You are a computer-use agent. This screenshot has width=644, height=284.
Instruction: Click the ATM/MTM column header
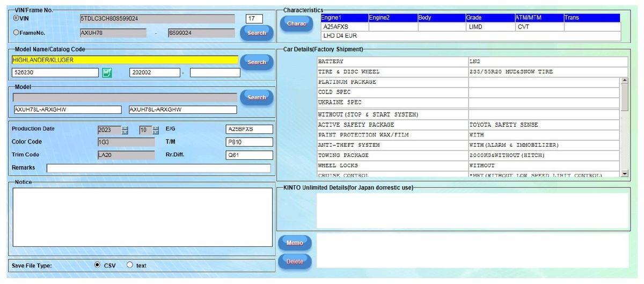click(x=539, y=18)
